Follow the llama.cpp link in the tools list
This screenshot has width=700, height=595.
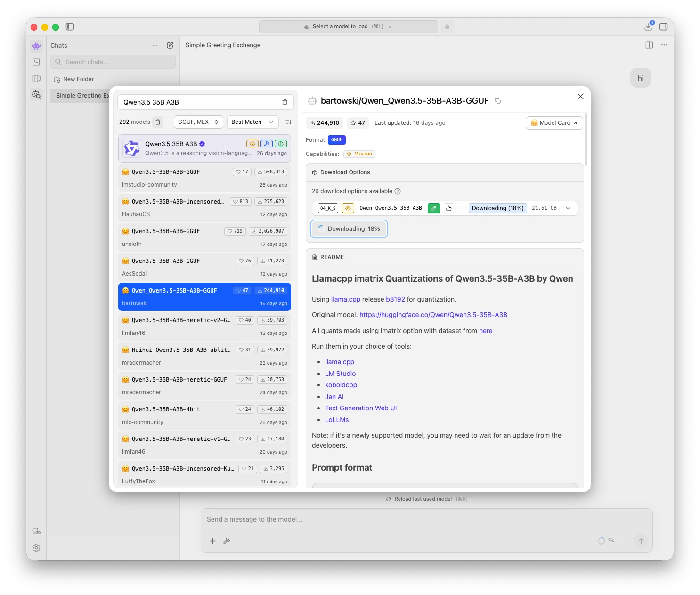(x=339, y=362)
